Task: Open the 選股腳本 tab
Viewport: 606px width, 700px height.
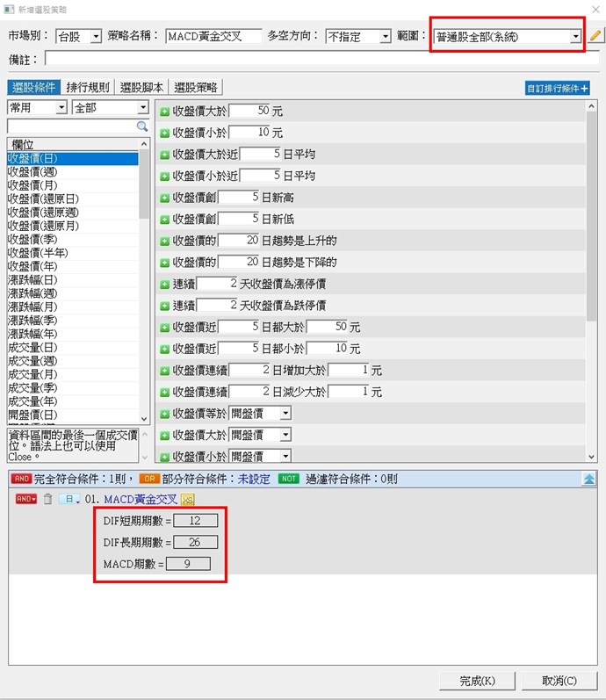Action: (x=141, y=87)
